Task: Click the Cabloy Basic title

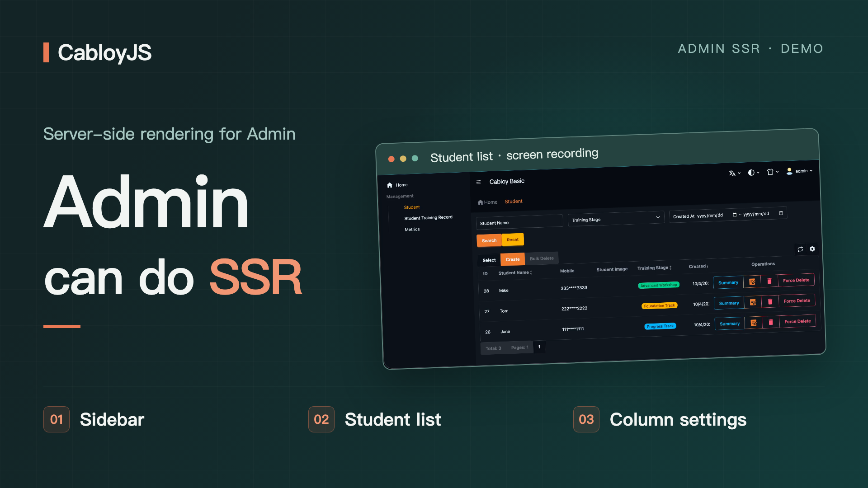Action: click(507, 182)
